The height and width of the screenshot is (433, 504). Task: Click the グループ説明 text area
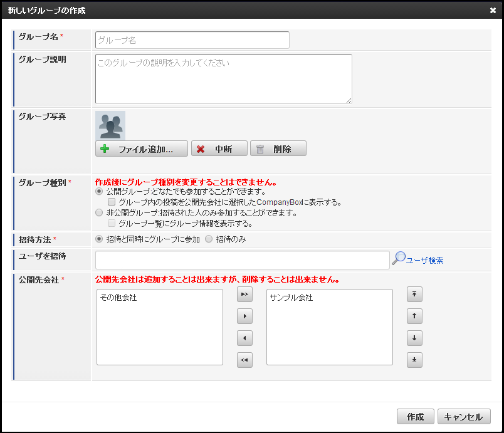[224, 79]
